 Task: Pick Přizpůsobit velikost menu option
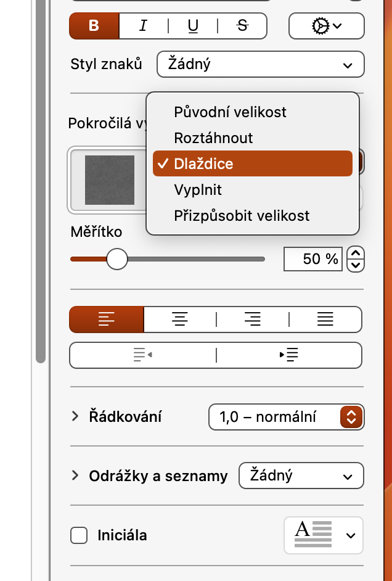pyautogui.click(x=242, y=216)
